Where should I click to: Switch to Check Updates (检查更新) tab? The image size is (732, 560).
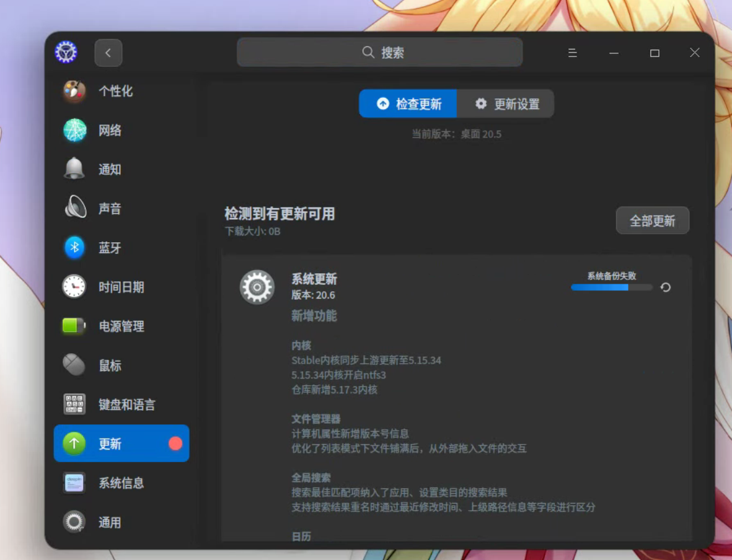(x=408, y=103)
